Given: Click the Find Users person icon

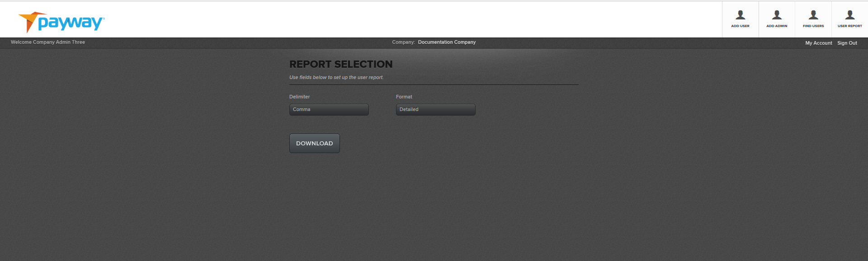Looking at the screenshot, I should click(x=813, y=15).
